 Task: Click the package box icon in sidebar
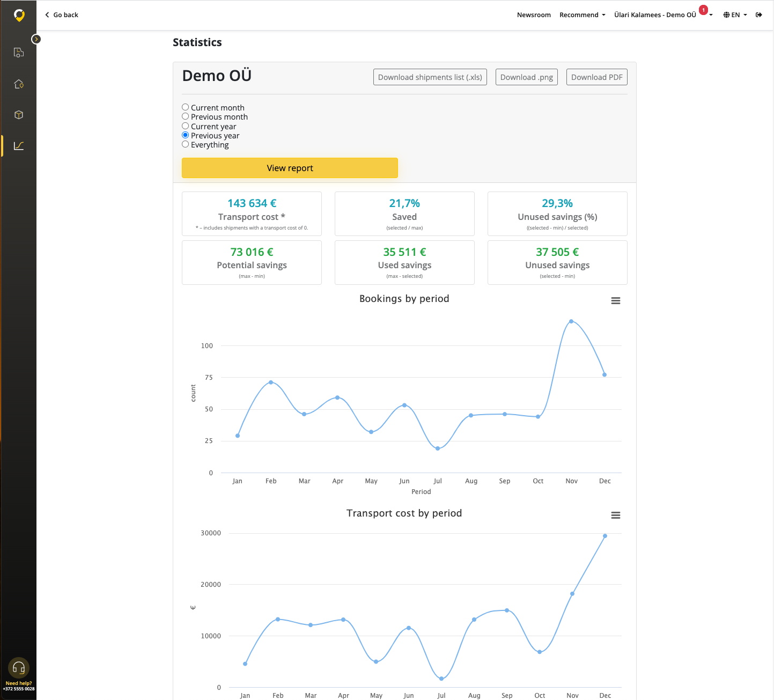pyautogui.click(x=19, y=115)
